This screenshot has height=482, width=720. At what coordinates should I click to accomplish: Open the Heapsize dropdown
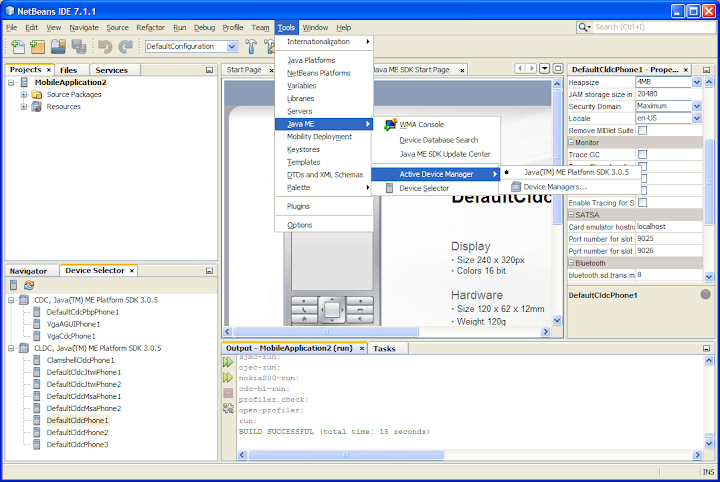[697, 82]
